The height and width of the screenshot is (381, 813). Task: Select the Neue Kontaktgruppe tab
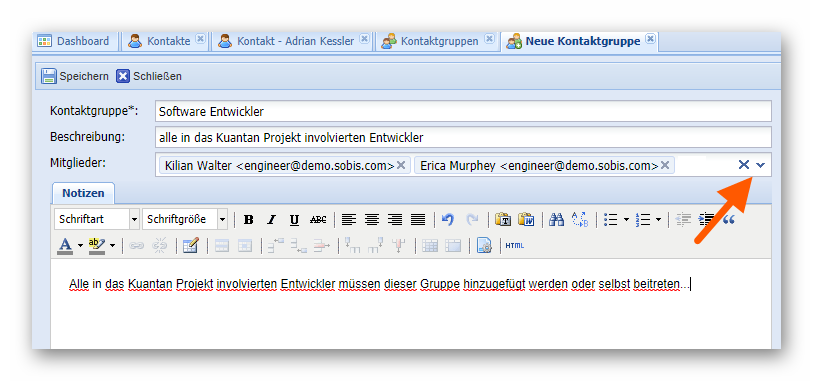(x=580, y=41)
